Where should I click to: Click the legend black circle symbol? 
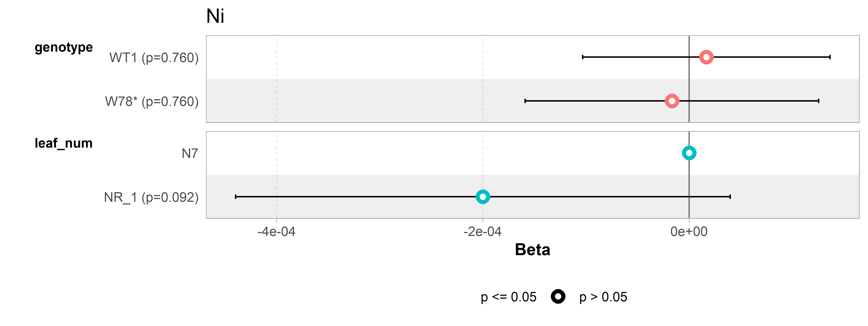pyautogui.click(x=558, y=297)
